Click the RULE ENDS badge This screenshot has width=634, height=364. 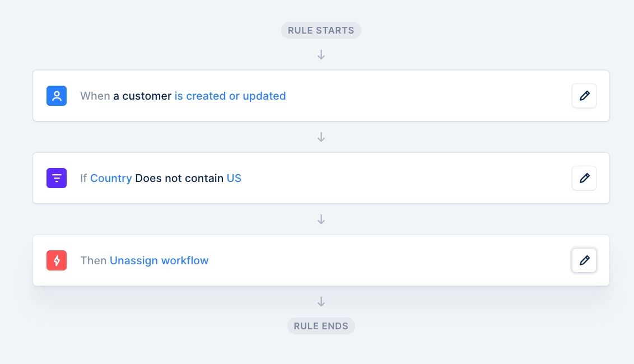pyautogui.click(x=321, y=326)
